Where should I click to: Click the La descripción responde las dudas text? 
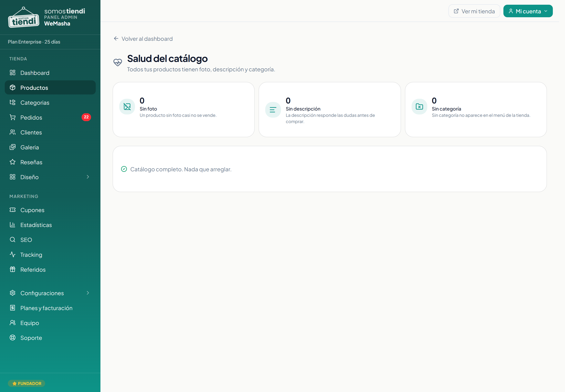pyautogui.click(x=330, y=118)
